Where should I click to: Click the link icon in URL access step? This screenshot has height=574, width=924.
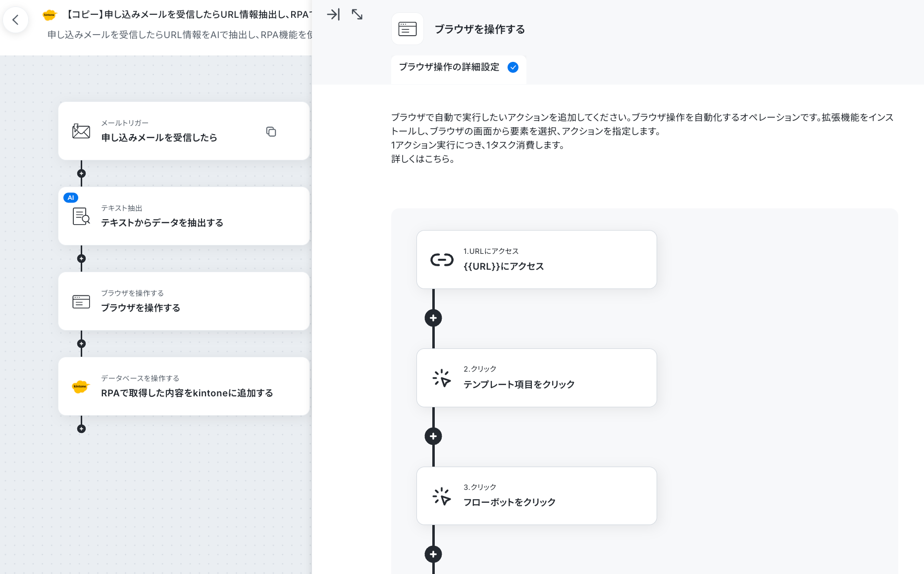coord(442,260)
